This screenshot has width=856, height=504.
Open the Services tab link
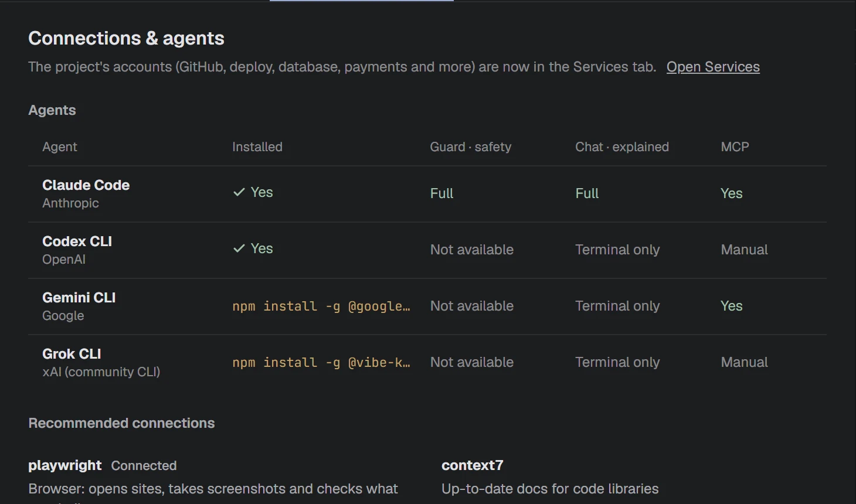713,67
